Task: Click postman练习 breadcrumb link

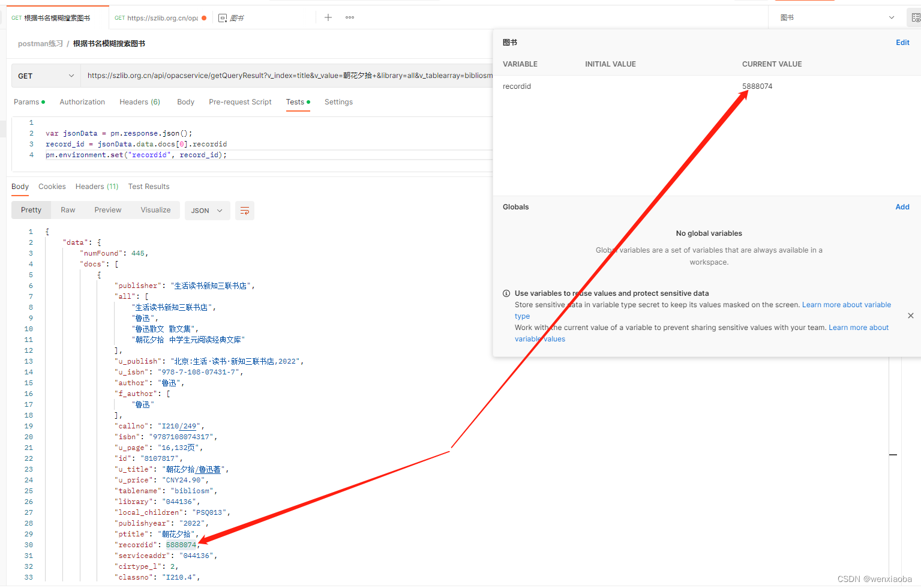Action: pos(40,44)
